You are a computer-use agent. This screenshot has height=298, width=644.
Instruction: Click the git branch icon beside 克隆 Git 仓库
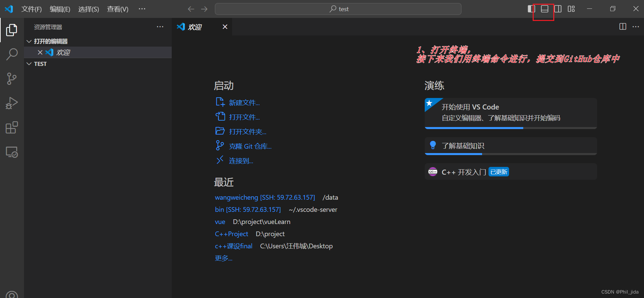[220, 146]
